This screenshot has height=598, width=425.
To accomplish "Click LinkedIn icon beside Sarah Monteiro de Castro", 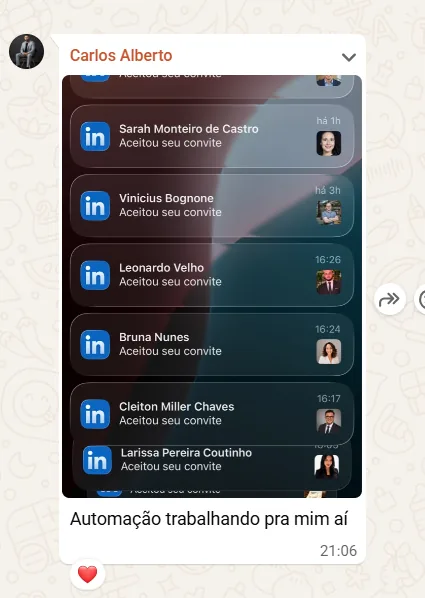I will pos(95,137).
